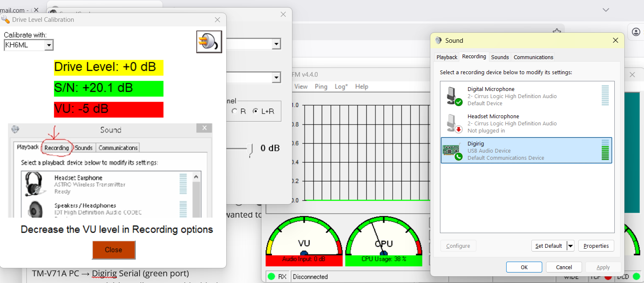Click the 0 dB level slider handle
644x283 pixels.
250,149
